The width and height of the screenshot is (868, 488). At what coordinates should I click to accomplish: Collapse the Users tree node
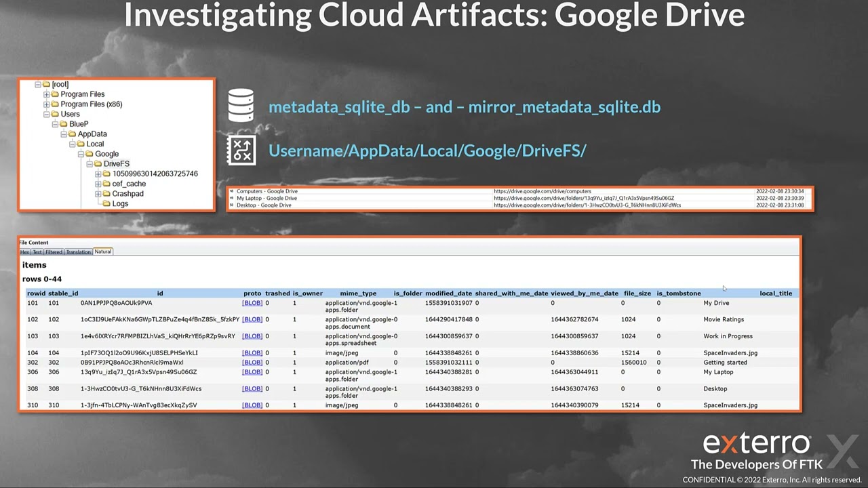[46, 115]
